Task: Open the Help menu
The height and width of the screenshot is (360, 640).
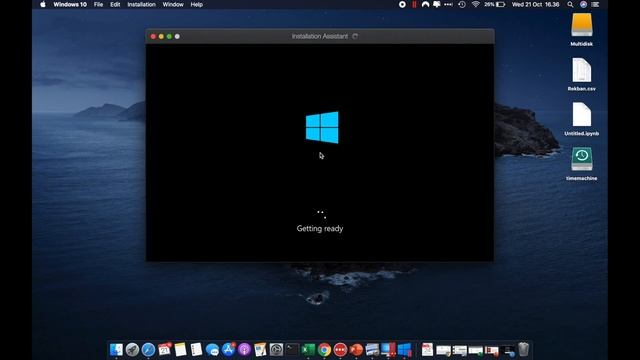Action: click(197, 4)
